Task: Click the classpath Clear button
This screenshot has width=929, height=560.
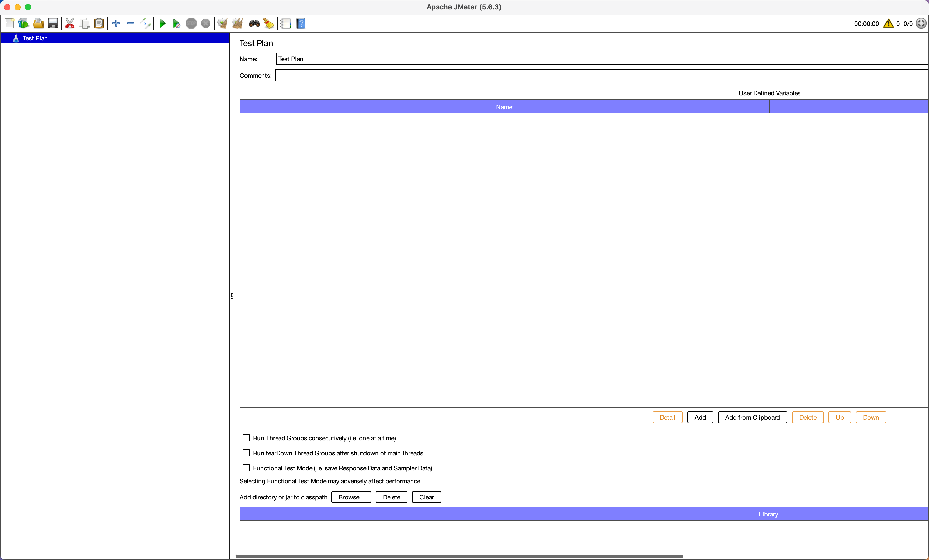Action: (x=426, y=497)
